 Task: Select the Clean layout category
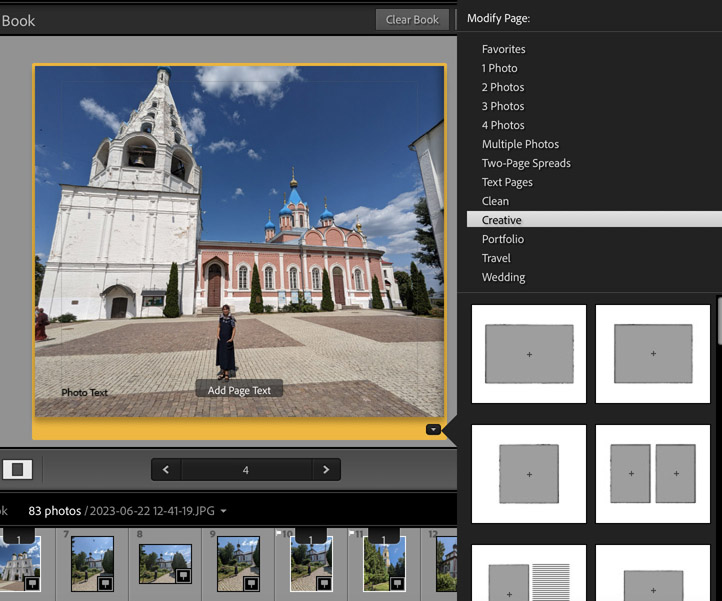tap(495, 201)
